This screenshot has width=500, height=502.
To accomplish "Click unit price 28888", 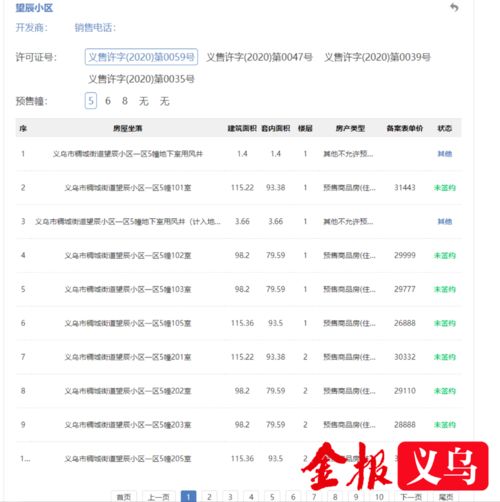I will 405,425.
